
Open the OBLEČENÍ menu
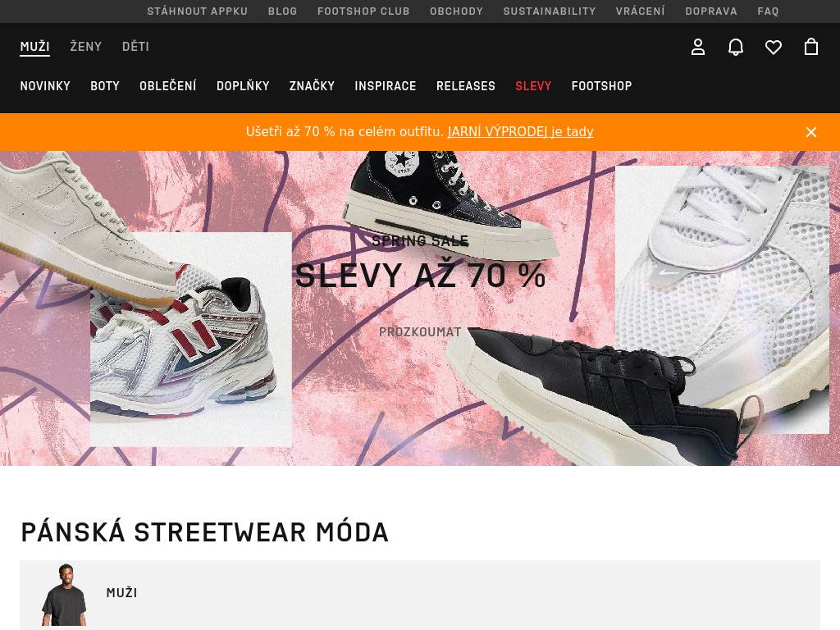(168, 85)
